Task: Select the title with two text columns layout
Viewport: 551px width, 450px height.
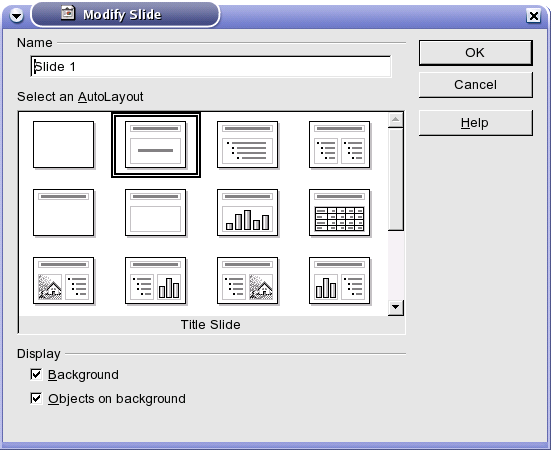Action: (x=340, y=145)
